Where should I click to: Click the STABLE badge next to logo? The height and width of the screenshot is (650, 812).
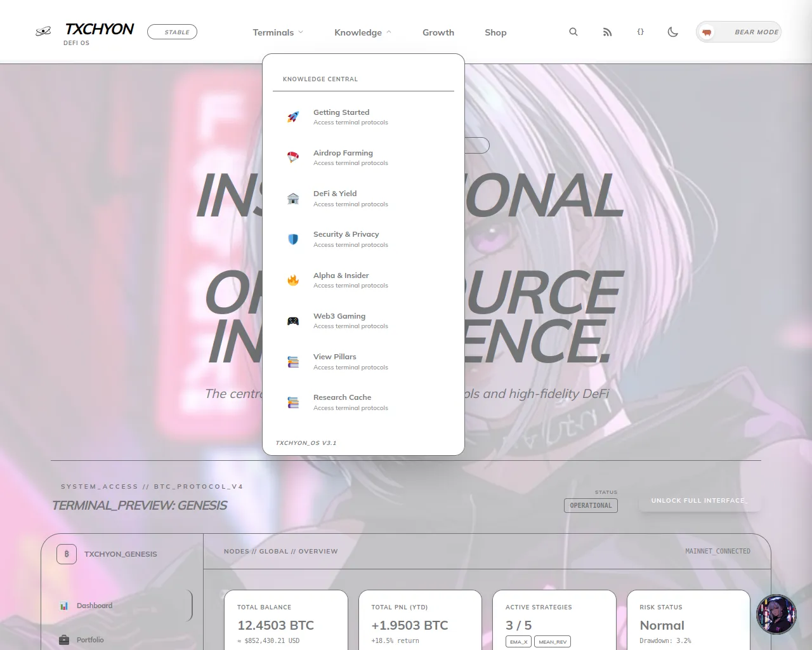coord(172,32)
